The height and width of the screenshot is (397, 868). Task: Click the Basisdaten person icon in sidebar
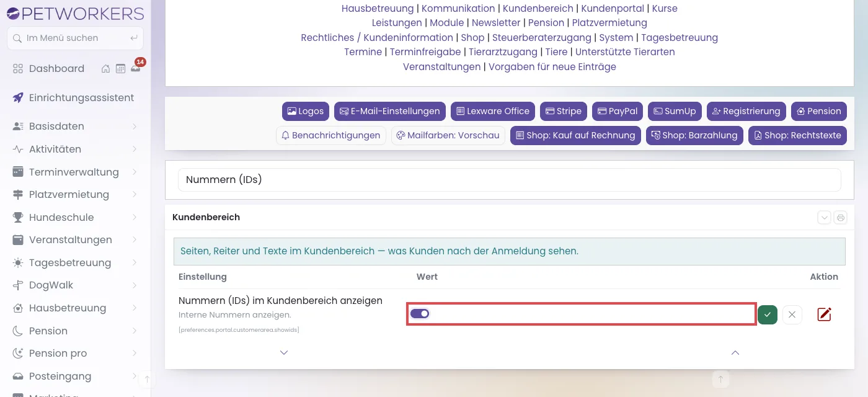point(18,127)
